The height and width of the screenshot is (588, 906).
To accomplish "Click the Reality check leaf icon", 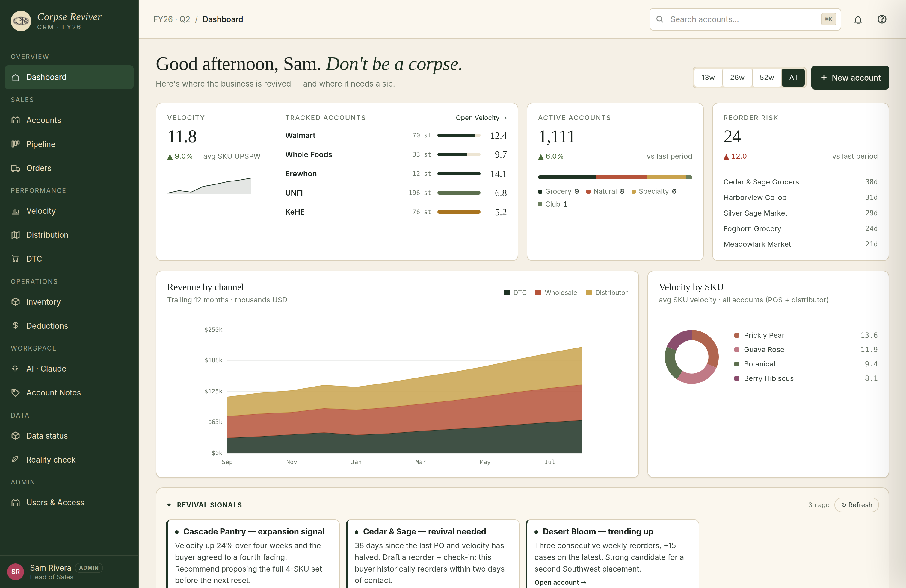I will tap(16, 460).
